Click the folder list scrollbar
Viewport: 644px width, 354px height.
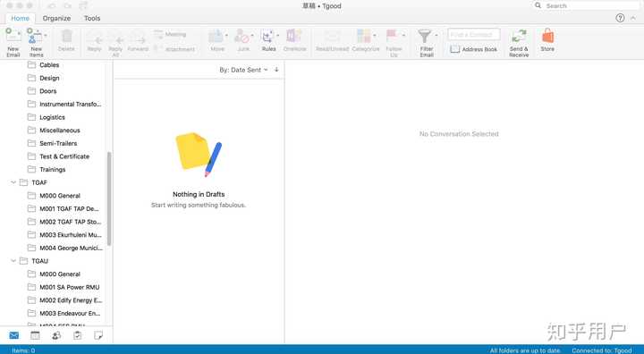[x=109, y=198]
